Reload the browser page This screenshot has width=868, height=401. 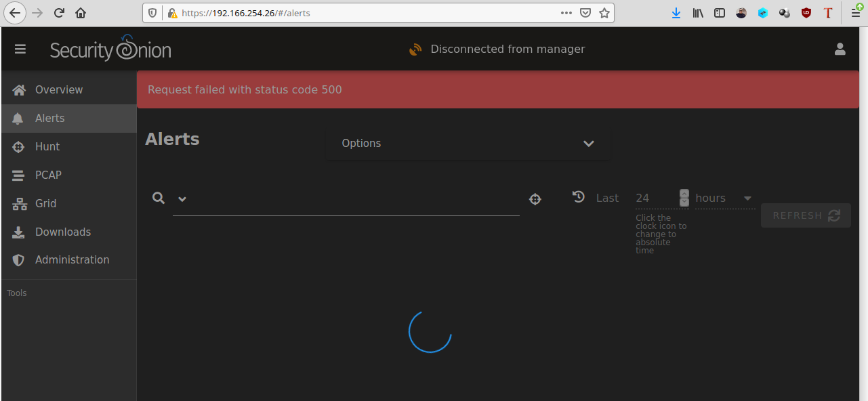[x=59, y=13]
